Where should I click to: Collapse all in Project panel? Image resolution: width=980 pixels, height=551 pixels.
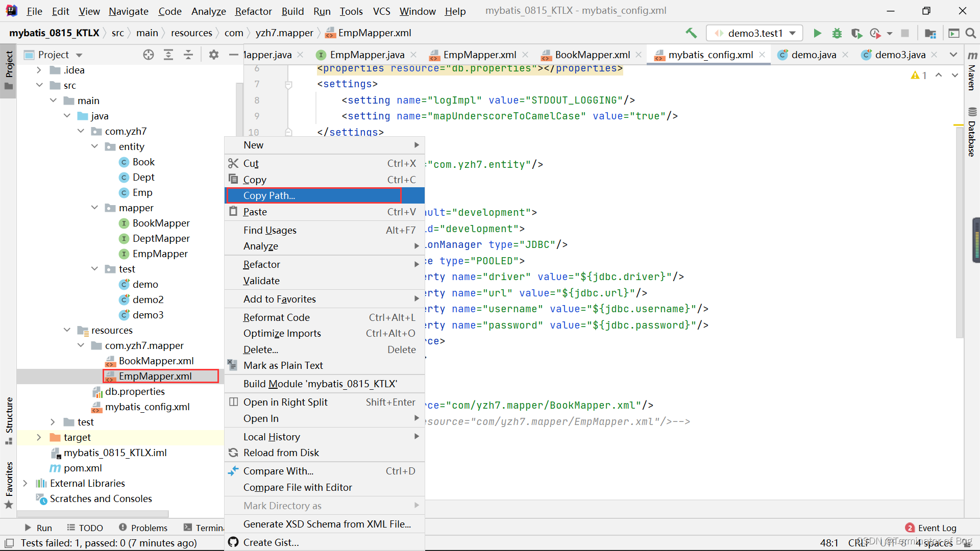tap(188, 55)
